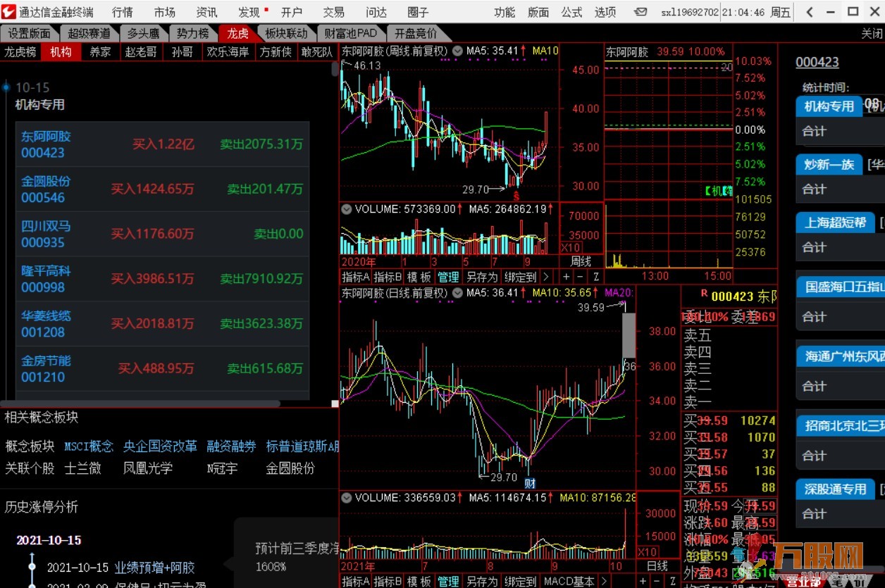The height and width of the screenshot is (588, 885).
Task: Switch to the 势力榜 tab
Action: click(x=192, y=33)
